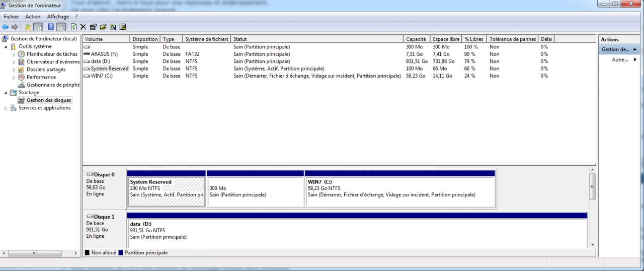Click the Outils système tools icon
644x271 pixels.
[14, 46]
